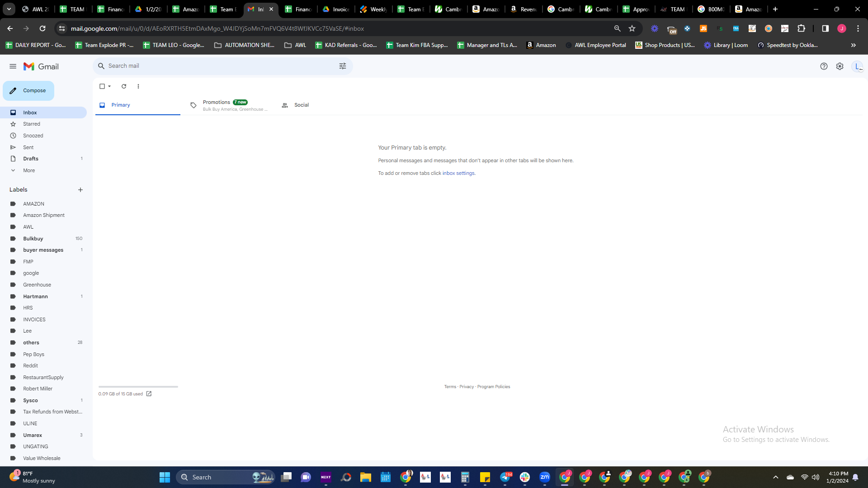Viewport: 868px width, 488px height.
Task: Open the Snoozed folder
Action: [x=43, y=136]
